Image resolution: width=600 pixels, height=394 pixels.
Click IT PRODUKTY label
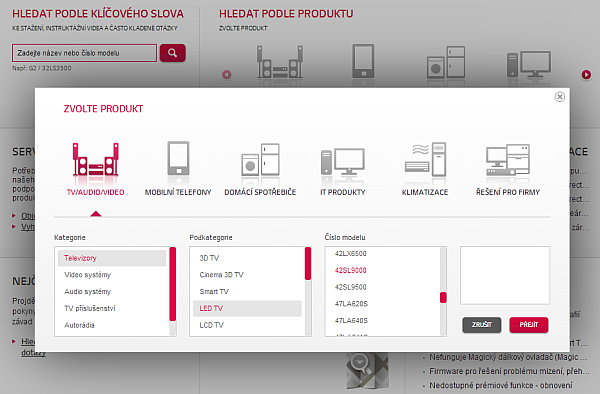tap(343, 192)
